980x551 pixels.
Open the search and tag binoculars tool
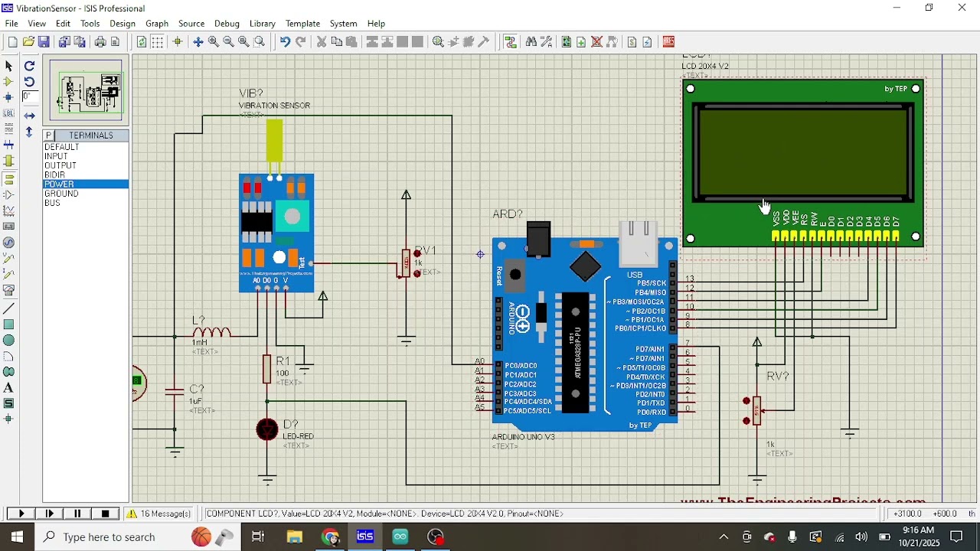(531, 42)
